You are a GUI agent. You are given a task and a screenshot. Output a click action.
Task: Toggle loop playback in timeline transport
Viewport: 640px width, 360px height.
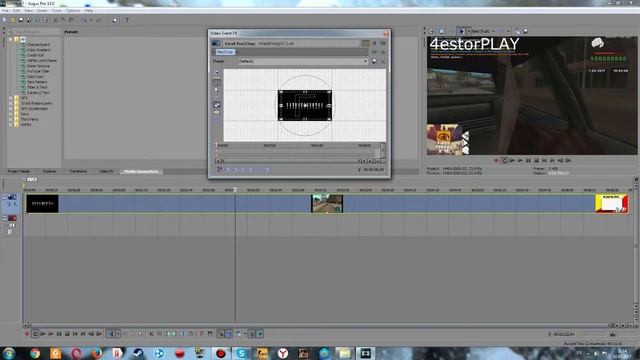[35, 334]
